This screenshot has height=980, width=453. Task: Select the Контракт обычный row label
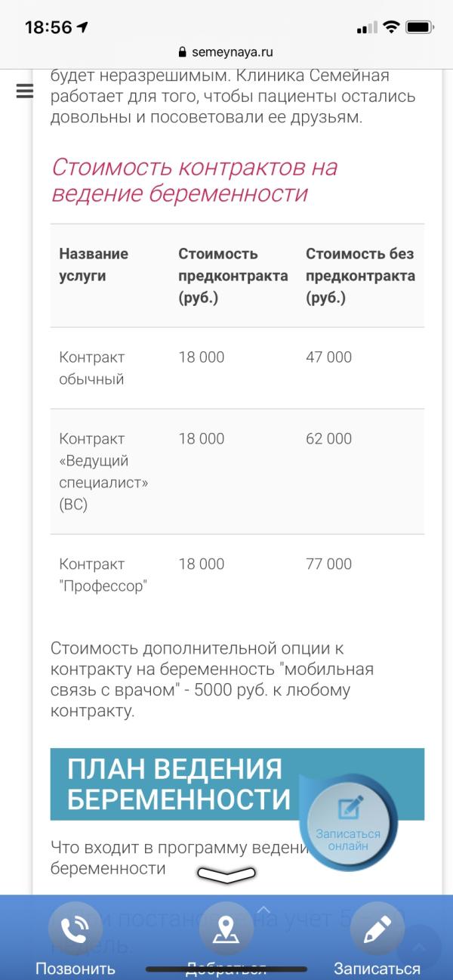coord(92,368)
